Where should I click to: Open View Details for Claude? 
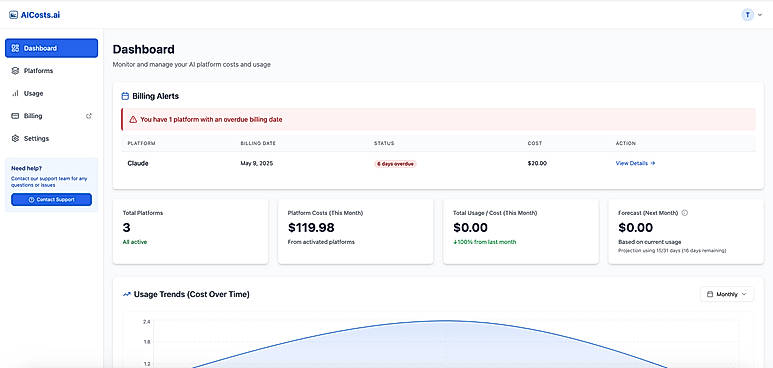point(635,163)
